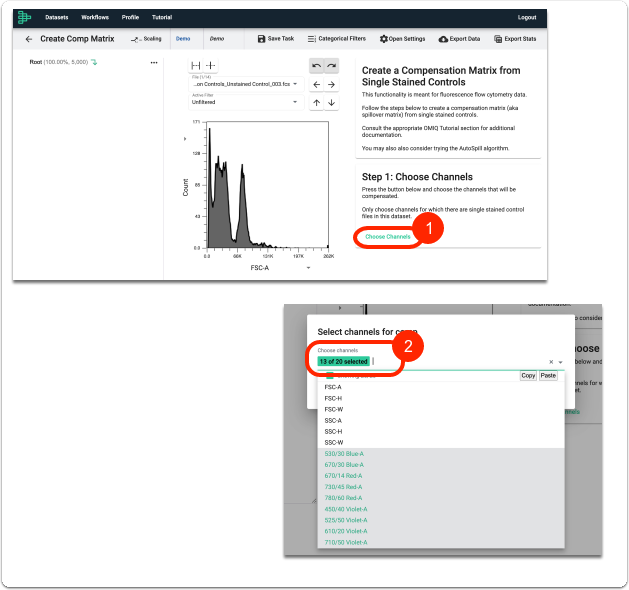The width and height of the screenshot is (629, 590).
Task: Deselect the 525/50 Violet-A channel
Action: tap(441, 520)
